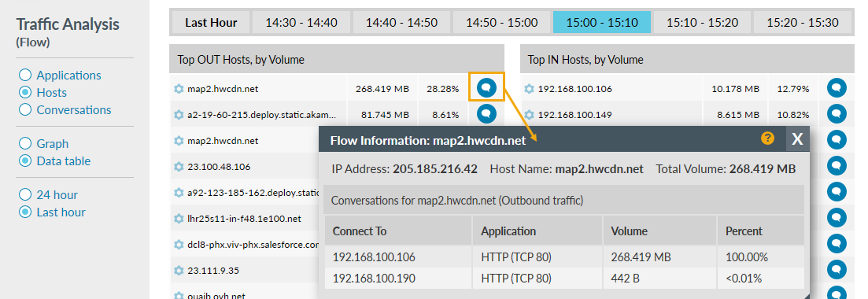Click the Percent column header in popup
Viewport: 868px width, 299px height.
point(761,231)
